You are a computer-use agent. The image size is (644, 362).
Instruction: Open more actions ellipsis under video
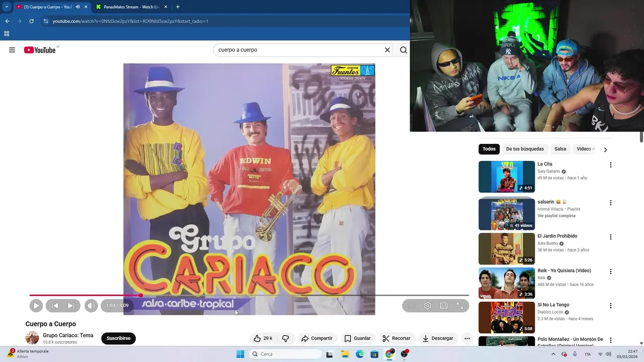[467, 338]
